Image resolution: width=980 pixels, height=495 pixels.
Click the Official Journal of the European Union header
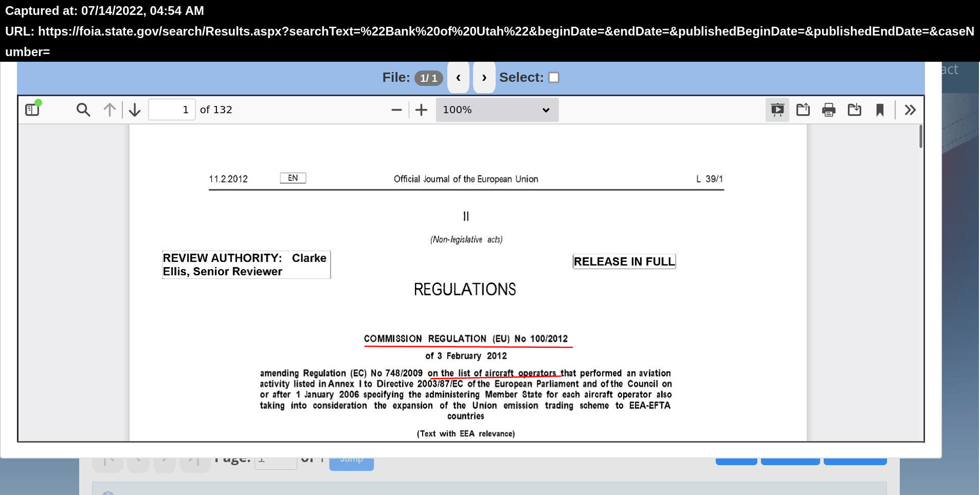[466, 179]
